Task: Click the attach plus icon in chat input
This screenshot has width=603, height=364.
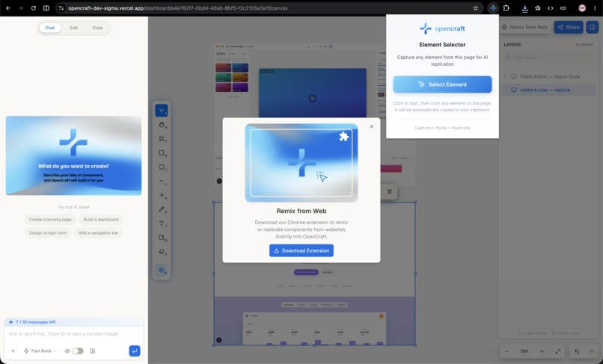Action: [13, 351]
